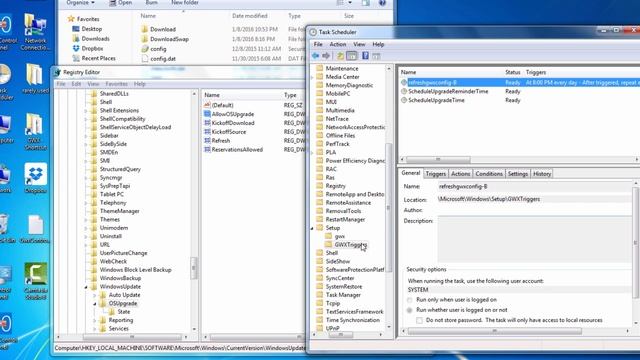Click the task Description text box
This screenshot has height=360, width=640.
pos(534,239)
